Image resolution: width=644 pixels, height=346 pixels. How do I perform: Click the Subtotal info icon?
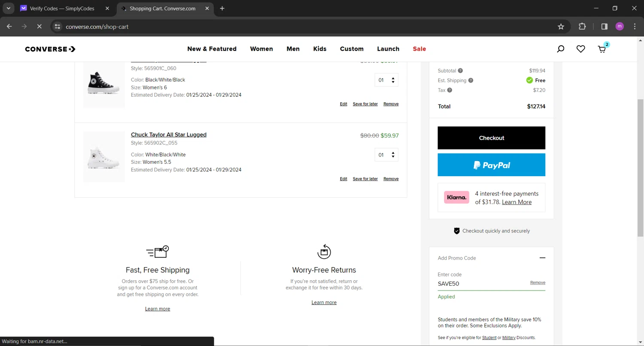pyautogui.click(x=460, y=70)
